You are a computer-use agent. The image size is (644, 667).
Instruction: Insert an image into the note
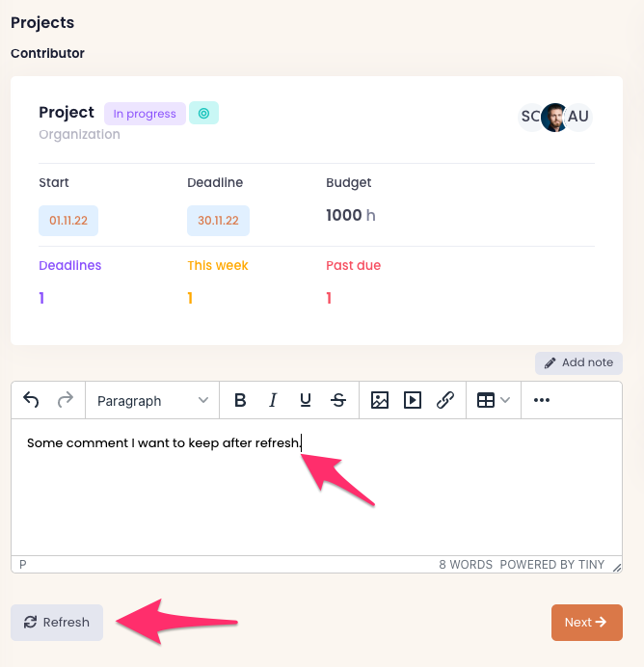(380, 400)
